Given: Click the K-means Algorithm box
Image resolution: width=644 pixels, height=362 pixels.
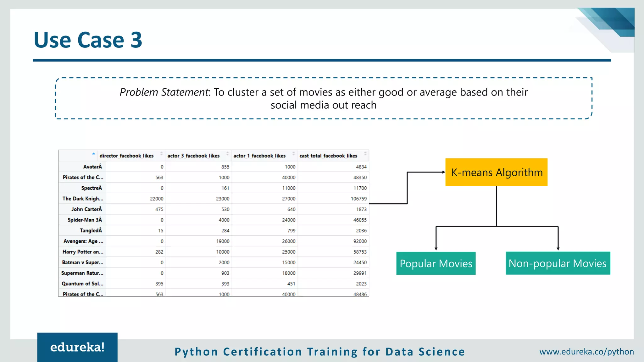Looking at the screenshot, I should coord(496,172).
